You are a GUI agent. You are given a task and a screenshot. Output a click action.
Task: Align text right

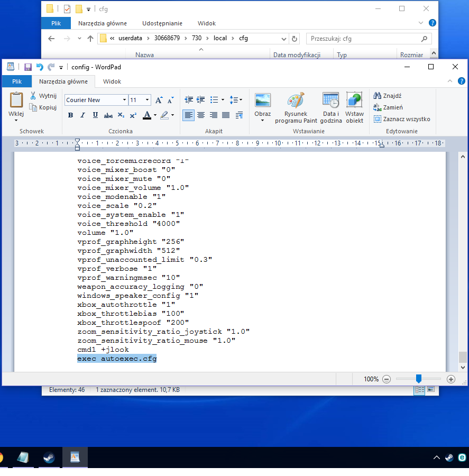tap(214, 115)
